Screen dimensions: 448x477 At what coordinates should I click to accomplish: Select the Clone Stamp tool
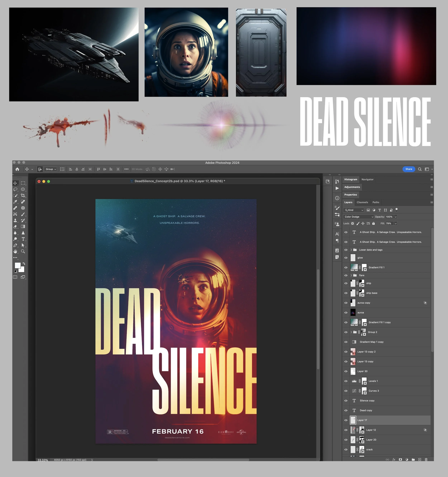pyautogui.click(x=15, y=221)
